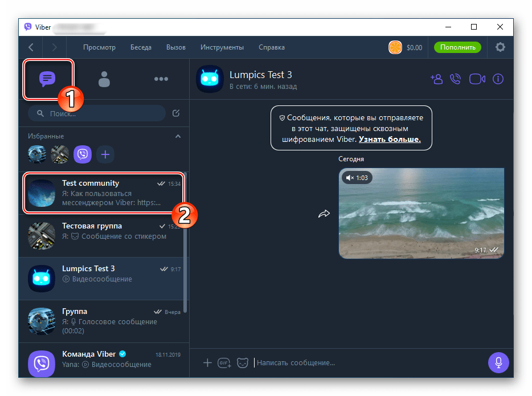This screenshot has width=532, height=396.
Task: Click the search magnifier icon
Action: click(x=40, y=113)
